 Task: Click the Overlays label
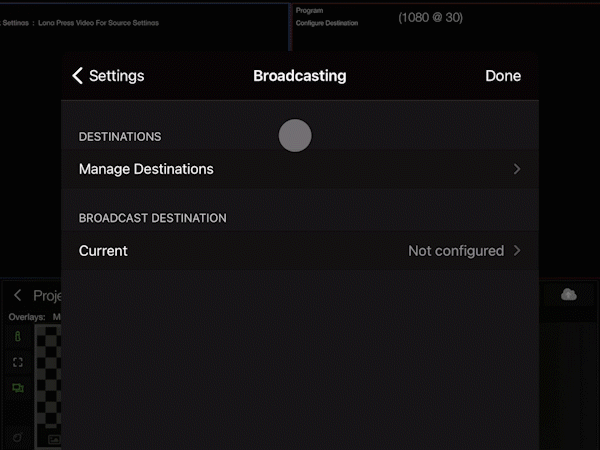point(26,317)
